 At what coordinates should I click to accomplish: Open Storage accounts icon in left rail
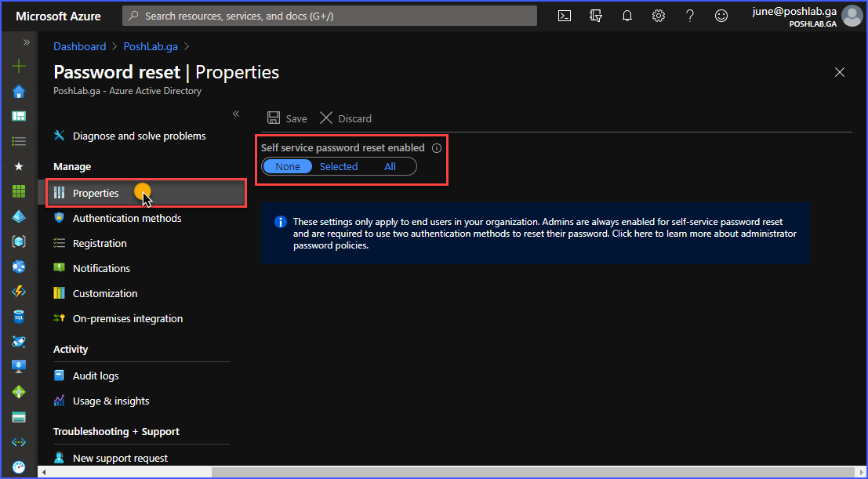[19, 417]
